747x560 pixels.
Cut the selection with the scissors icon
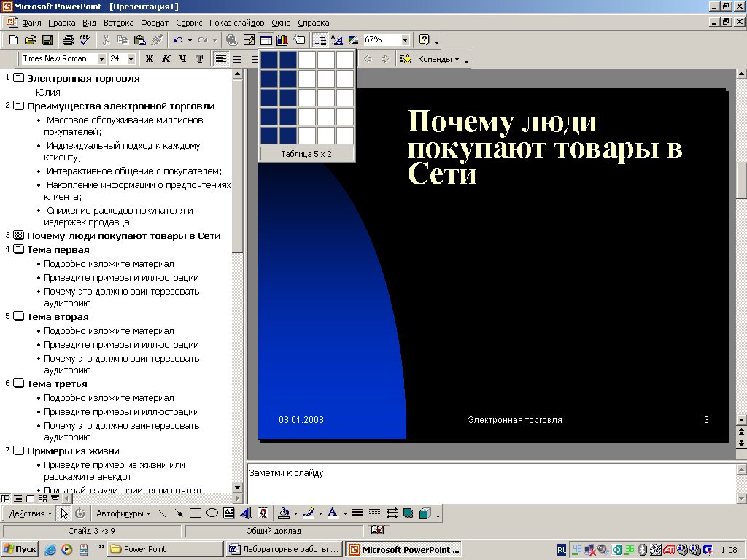[x=106, y=40]
